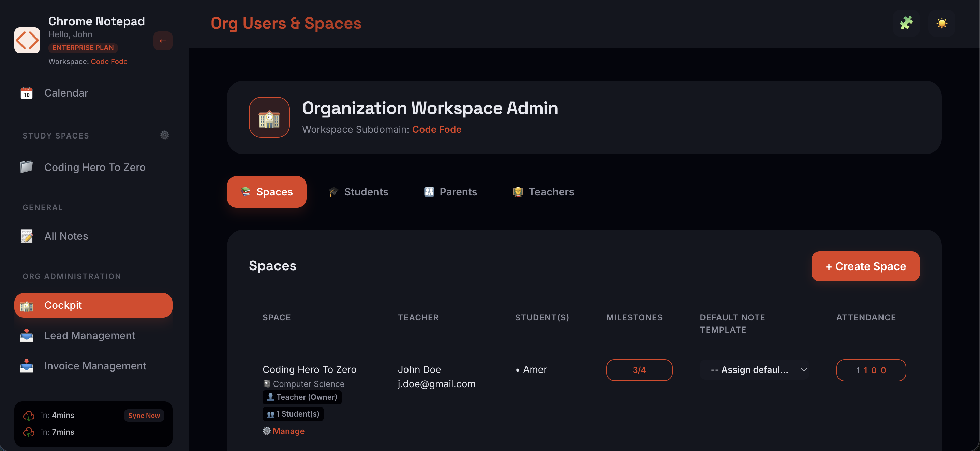Click Sync Now button

click(x=144, y=415)
